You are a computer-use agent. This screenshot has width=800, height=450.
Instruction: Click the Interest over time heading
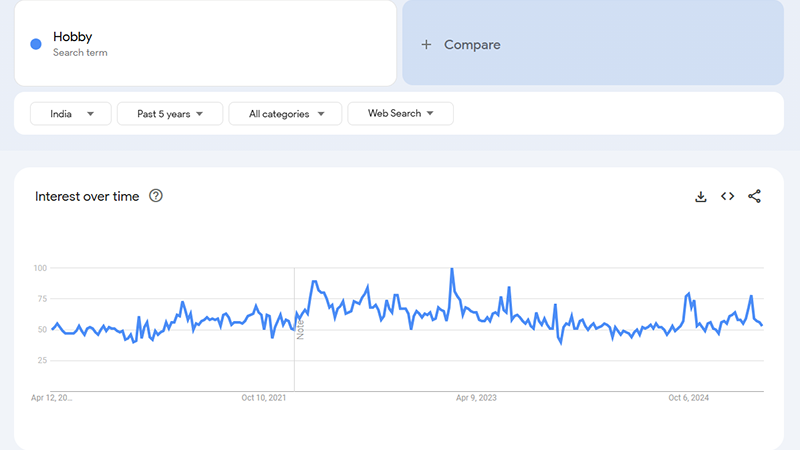pos(87,196)
